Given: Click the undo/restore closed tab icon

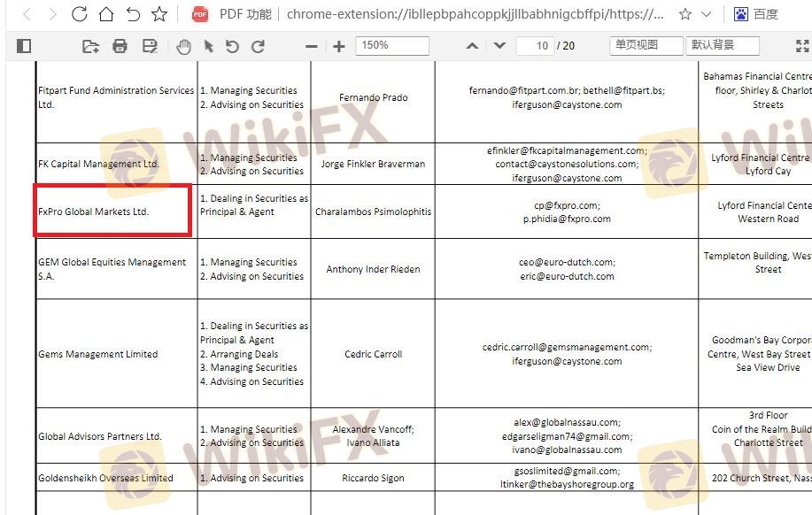Looking at the screenshot, I should click(133, 14).
